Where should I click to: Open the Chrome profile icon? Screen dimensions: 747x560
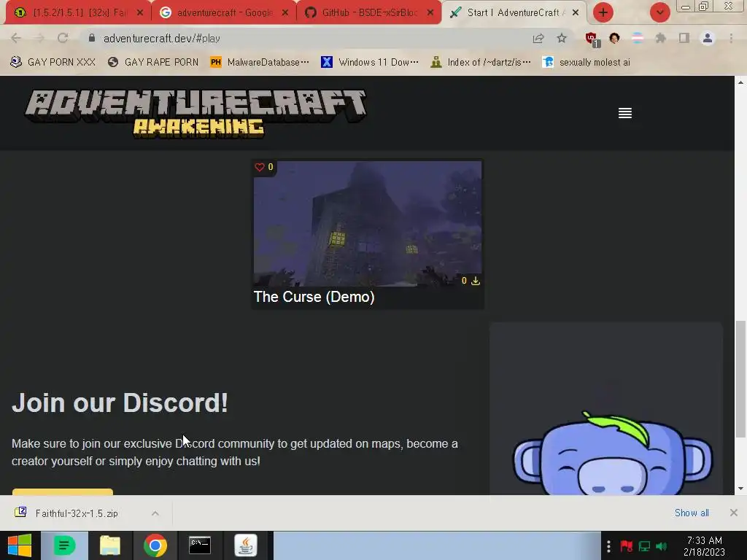tap(708, 38)
